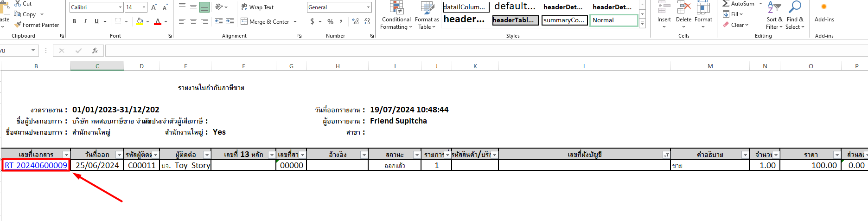Open the Number dialog launcher
Viewport: 868px width, 221px height.
tap(372, 36)
